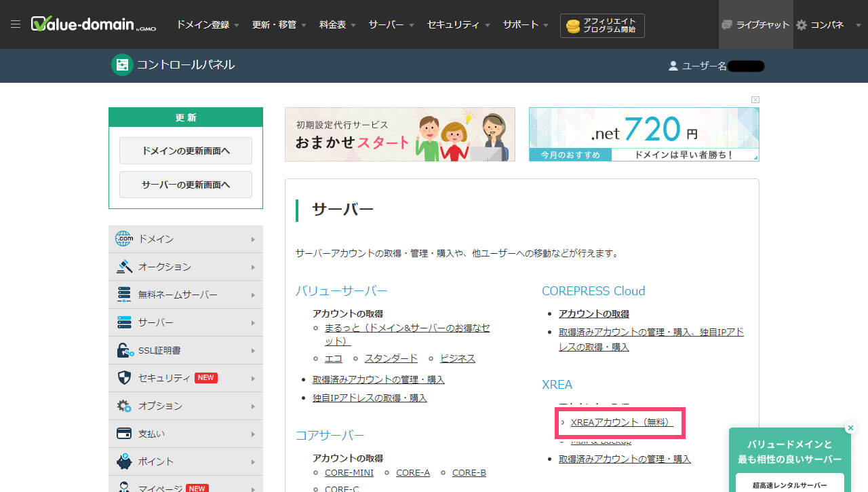Open the セキュリティ top navigation dropdown
This screenshot has width=868, height=492.
[x=458, y=24]
